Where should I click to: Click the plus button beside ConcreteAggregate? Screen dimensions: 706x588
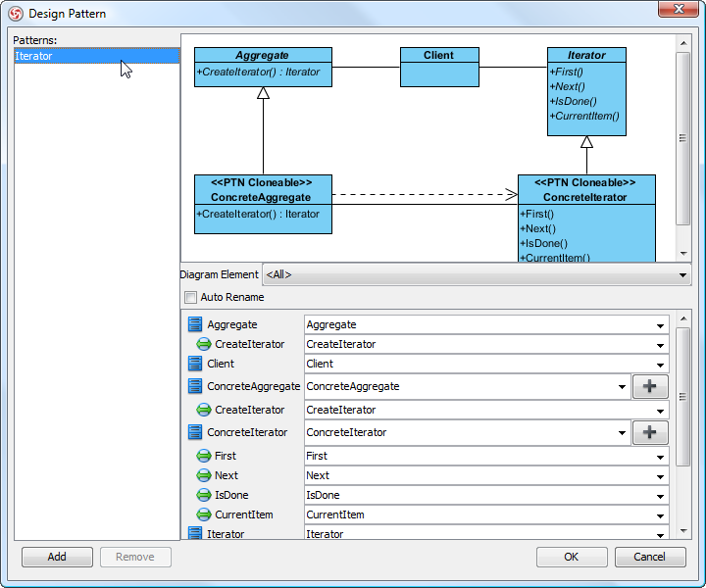point(650,386)
